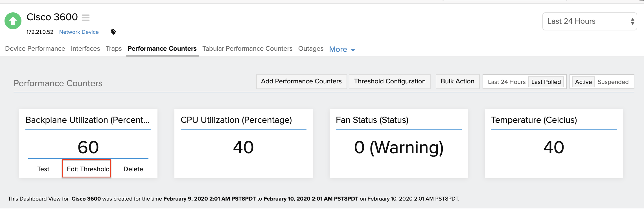Select the Tabular Performance Counters tab
Screen dimensions: 644x209
pos(247,49)
